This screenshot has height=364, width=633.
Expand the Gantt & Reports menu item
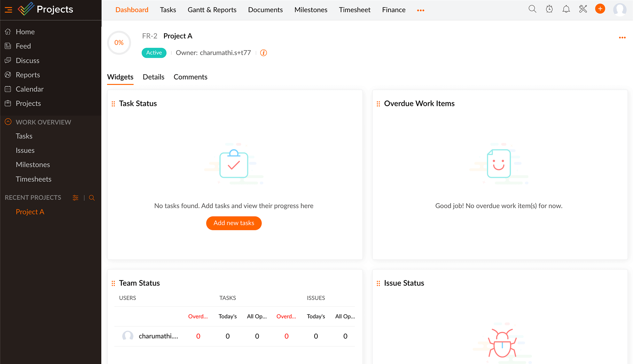tap(212, 10)
